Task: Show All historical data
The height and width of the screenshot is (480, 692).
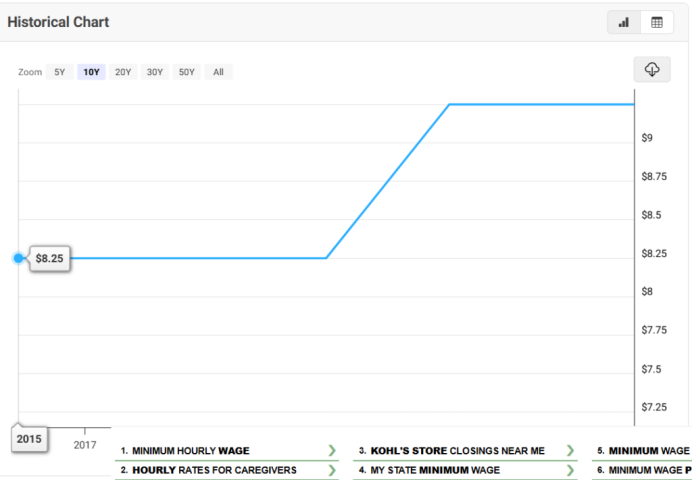Action: [218, 72]
